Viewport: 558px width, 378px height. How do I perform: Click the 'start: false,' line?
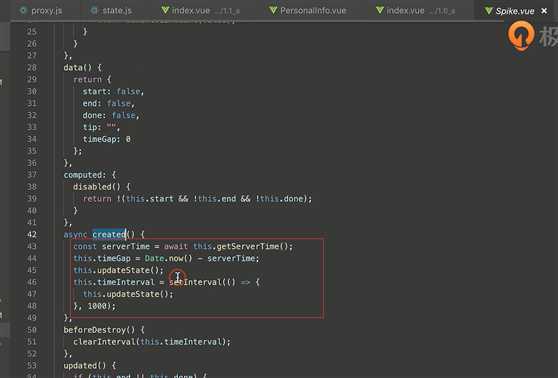113,91
